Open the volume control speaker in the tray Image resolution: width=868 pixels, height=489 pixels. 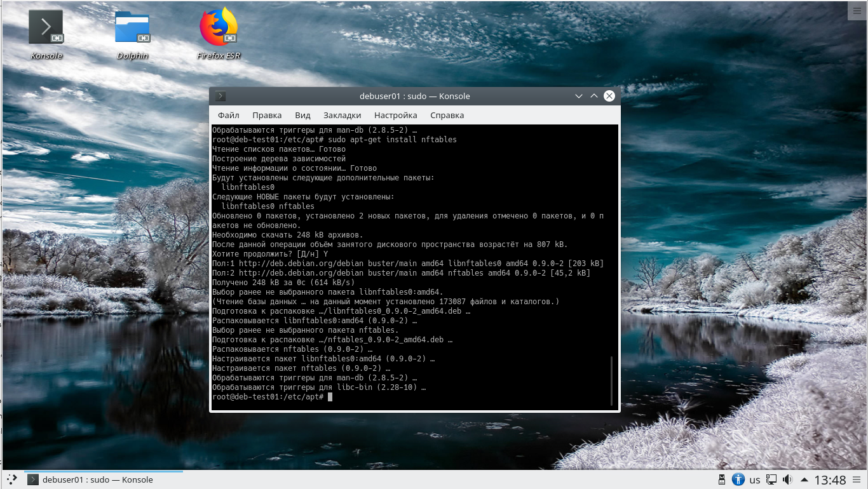coord(788,479)
